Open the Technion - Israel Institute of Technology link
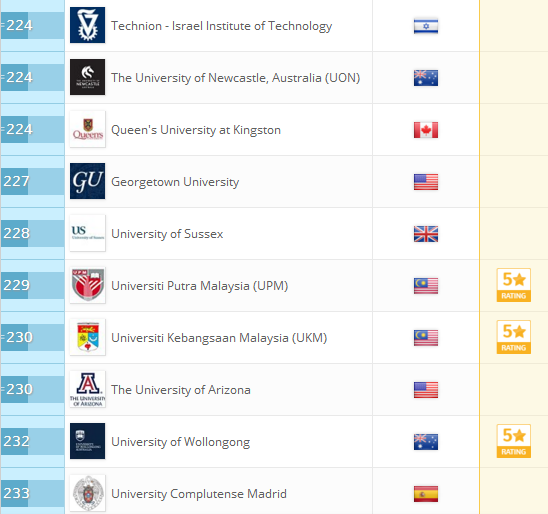548x514 pixels. point(222,26)
